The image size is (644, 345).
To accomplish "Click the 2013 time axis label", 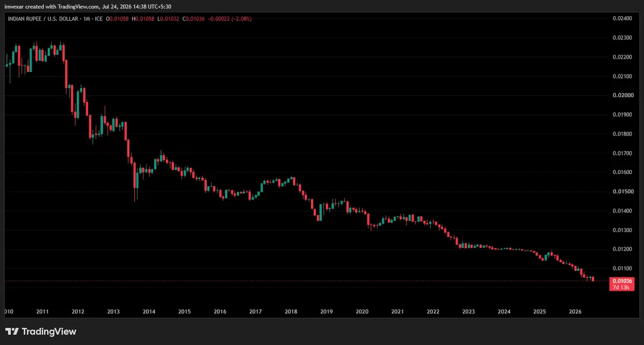I will (113, 312).
